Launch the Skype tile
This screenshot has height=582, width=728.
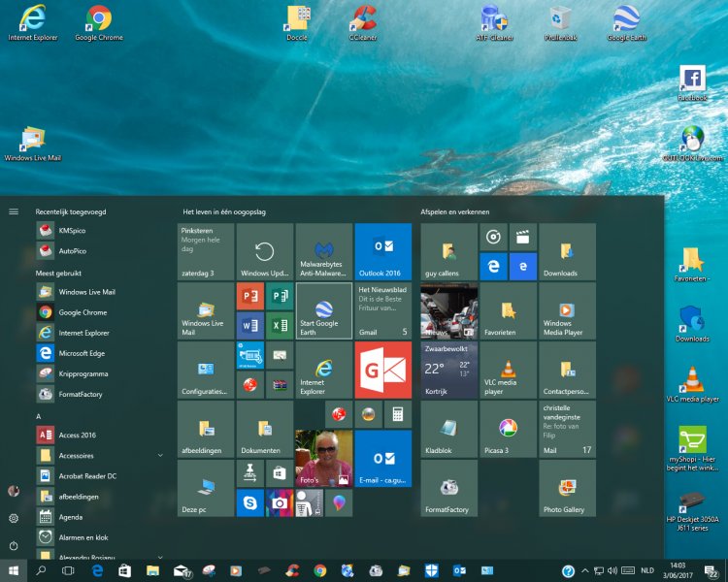click(250, 502)
